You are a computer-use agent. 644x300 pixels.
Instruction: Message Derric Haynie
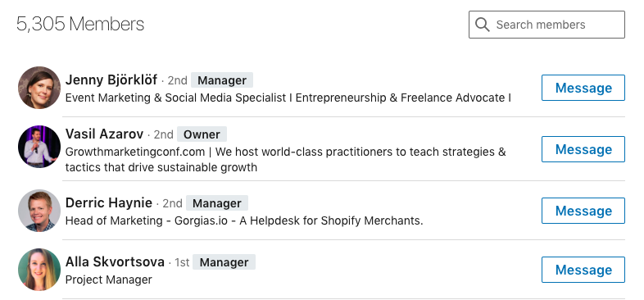pyautogui.click(x=583, y=211)
